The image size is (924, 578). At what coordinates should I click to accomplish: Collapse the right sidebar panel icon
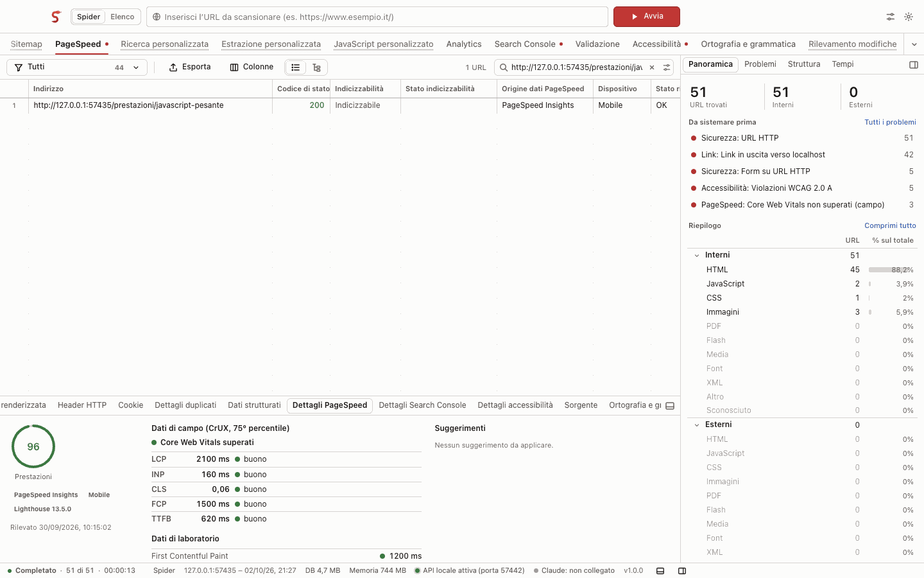(x=914, y=65)
